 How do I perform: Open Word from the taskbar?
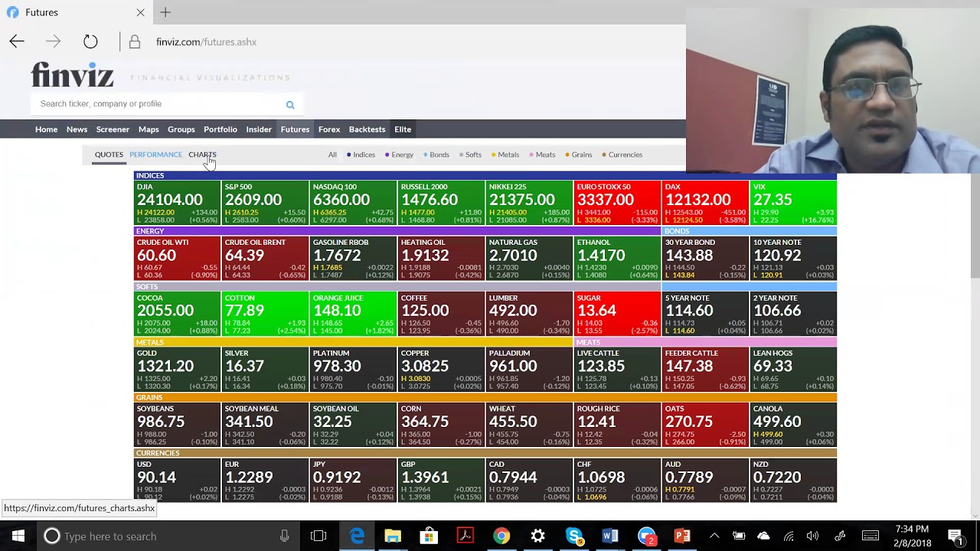pos(610,536)
